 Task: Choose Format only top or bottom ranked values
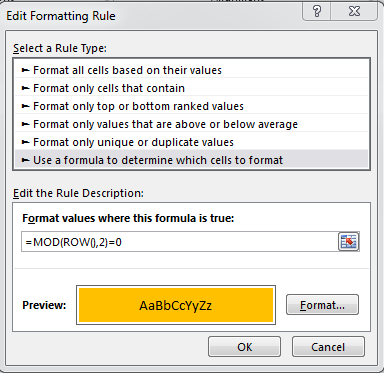coord(191,106)
